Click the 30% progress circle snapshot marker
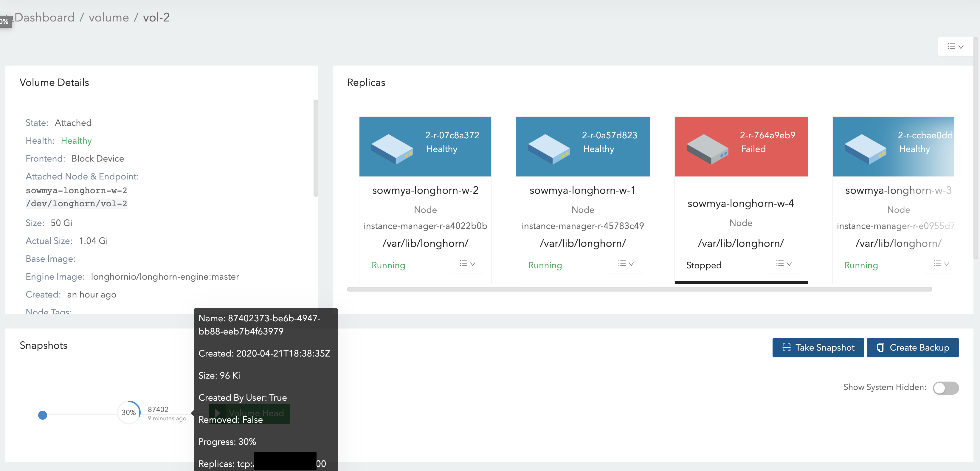980x471 pixels. pyautogui.click(x=128, y=412)
